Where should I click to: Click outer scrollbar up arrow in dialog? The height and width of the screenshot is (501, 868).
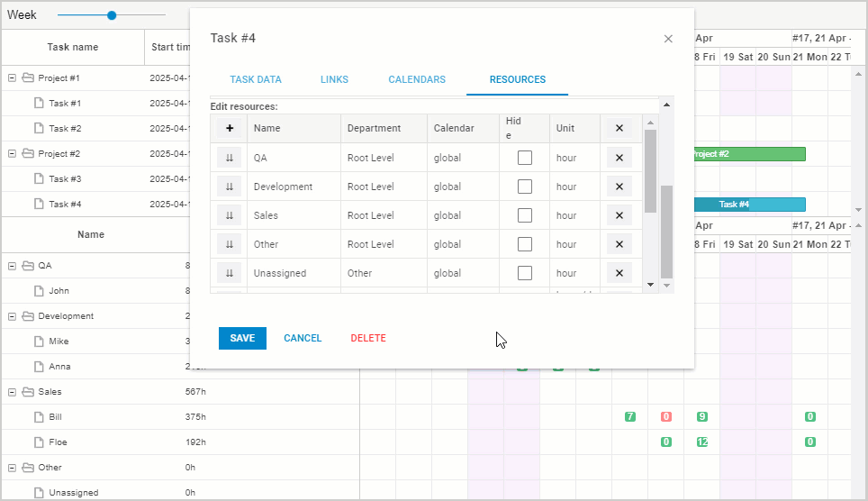[x=666, y=105]
